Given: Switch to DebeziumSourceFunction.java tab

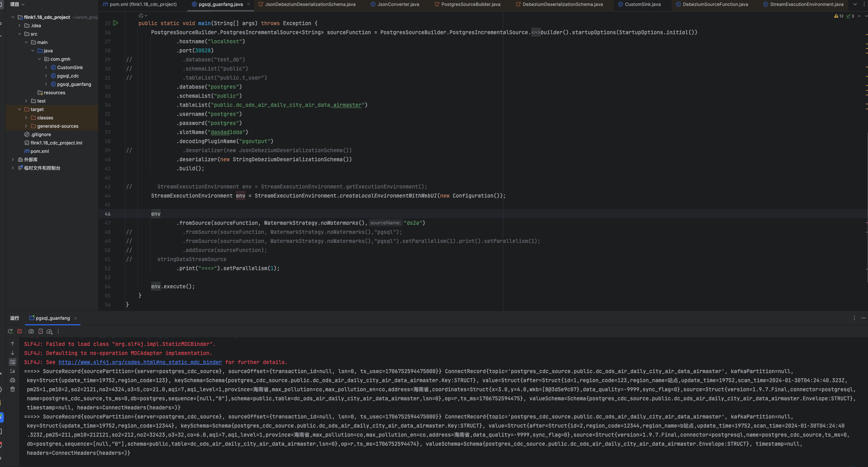Looking at the screenshot, I should [x=712, y=4].
